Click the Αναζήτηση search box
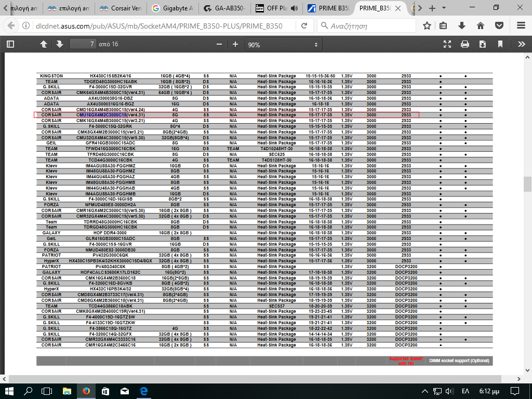This screenshot has height=399, width=532. 366,26
